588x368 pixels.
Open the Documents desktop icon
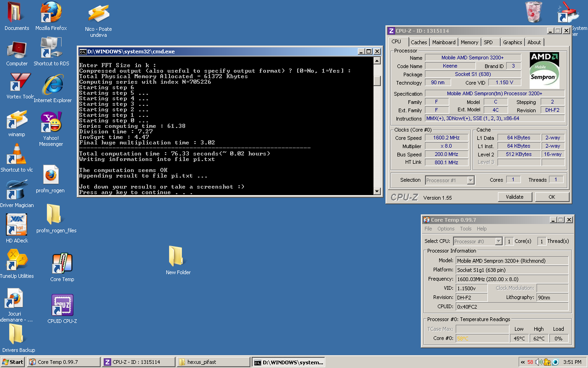[x=17, y=16]
